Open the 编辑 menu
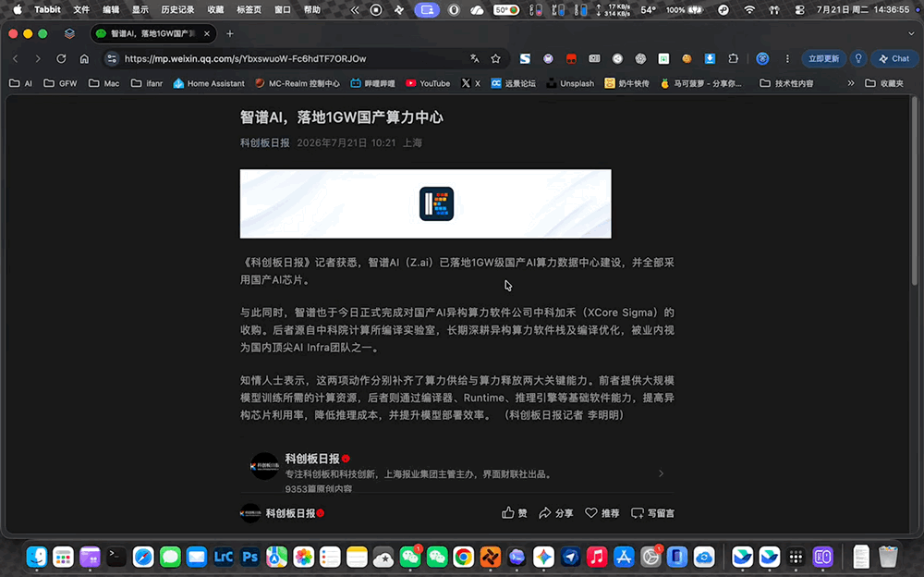The width and height of the screenshot is (924, 577). point(111,9)
